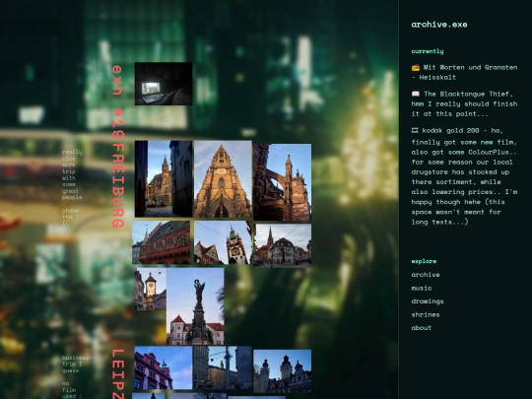532x399 pixels.
Task: Open the pink building against blue sky photo
Action: pyautogui.click(x=164, y=367)
